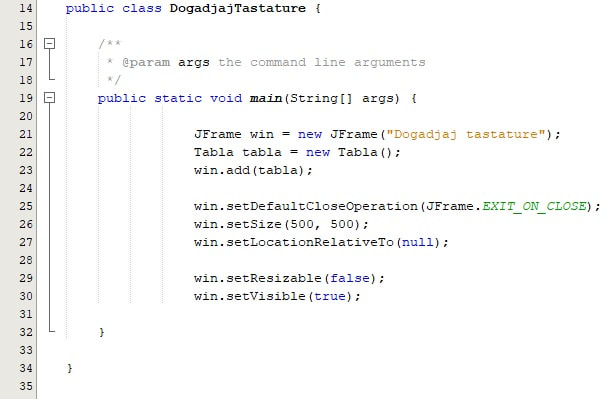
Task: Collapse the main method fold on line 19
Action: (49, 98)
